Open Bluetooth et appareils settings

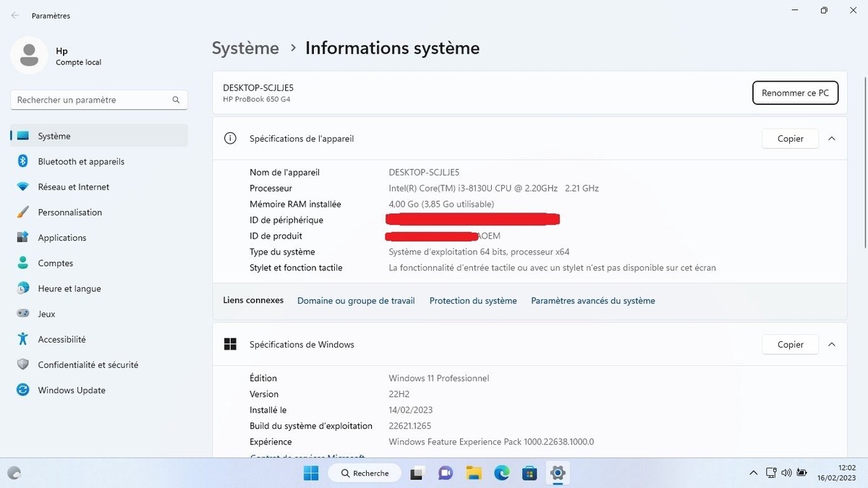point(99,161)
